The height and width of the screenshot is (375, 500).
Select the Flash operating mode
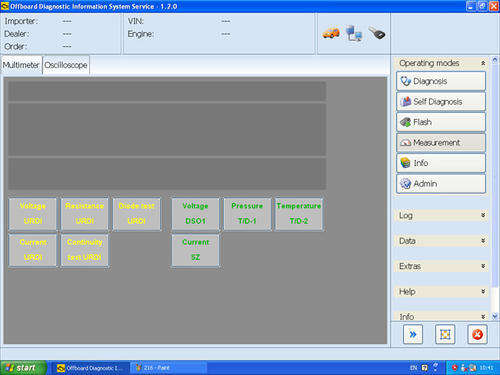[x=441, y=122]
